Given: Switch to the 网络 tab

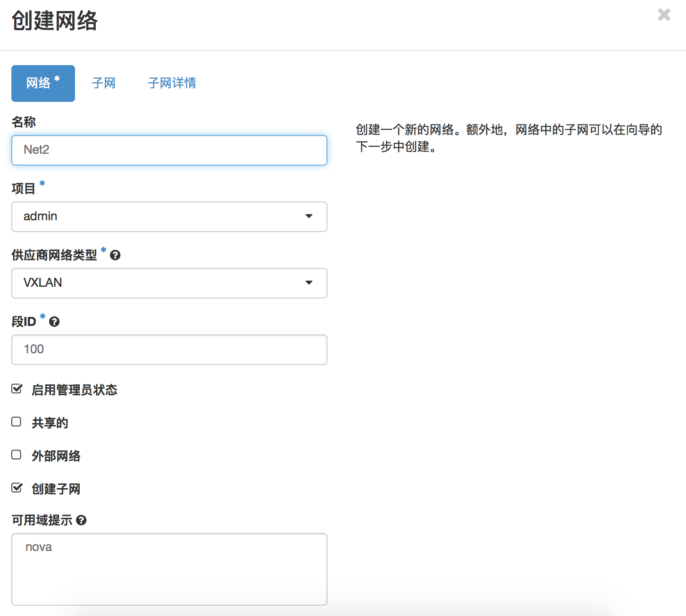Looking at the screenshot, I should [43, 83].
